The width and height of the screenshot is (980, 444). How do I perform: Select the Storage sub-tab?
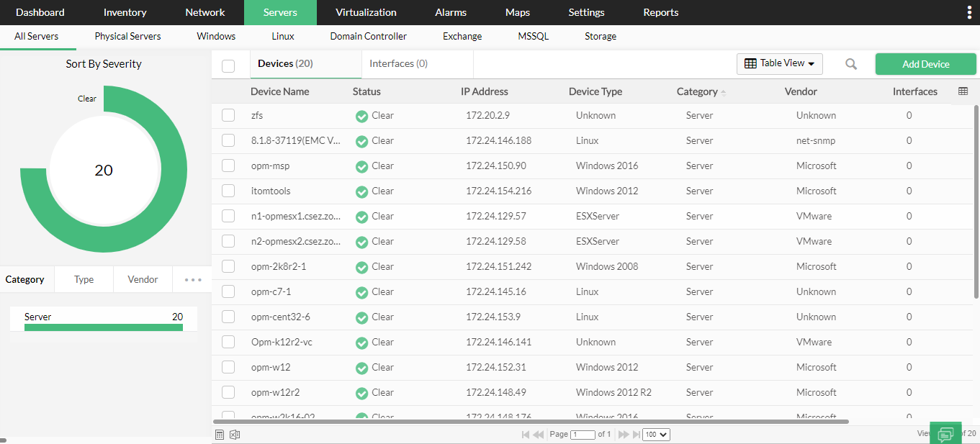coord(601,36)
